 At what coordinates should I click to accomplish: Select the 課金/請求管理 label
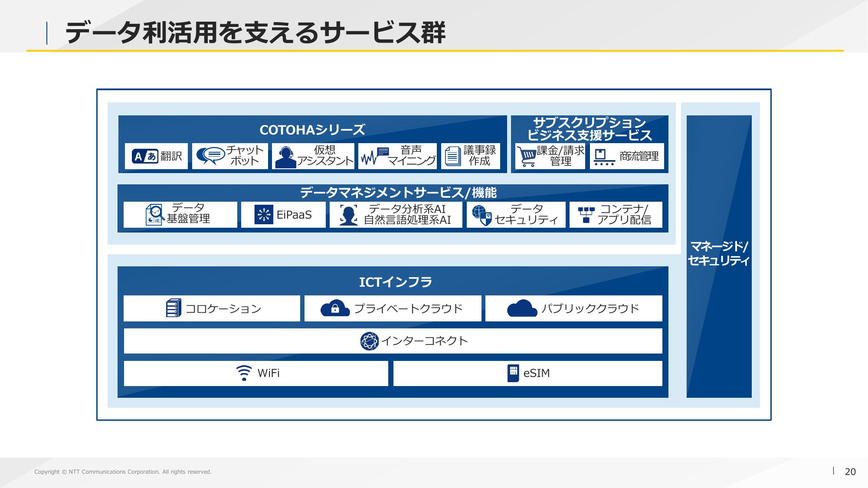[560, 156]
